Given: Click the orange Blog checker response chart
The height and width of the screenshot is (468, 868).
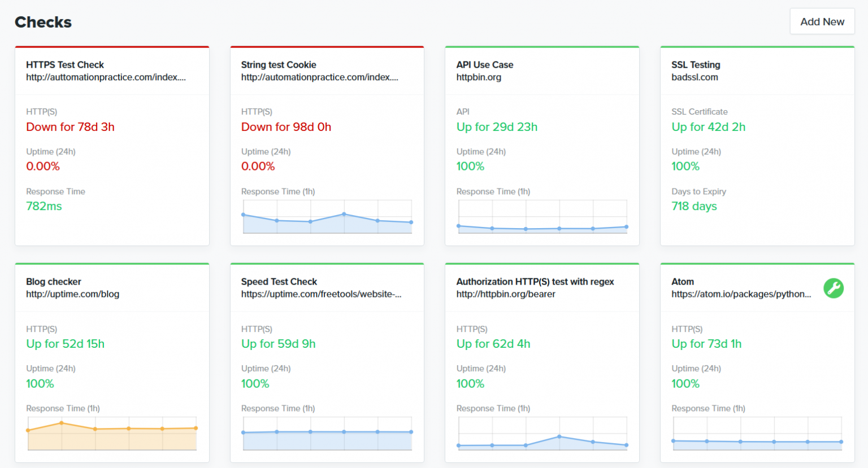Looking at the screenshot, I should click(x=112, y=434).
